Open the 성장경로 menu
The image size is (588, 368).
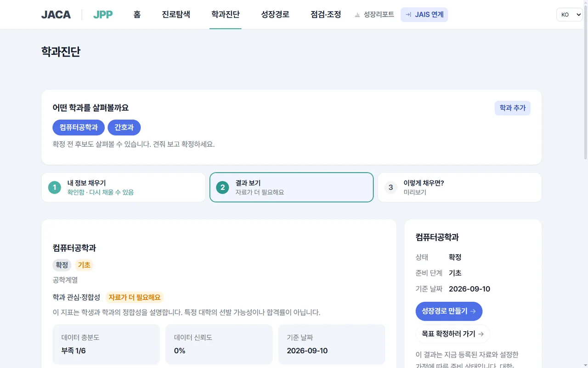[275, 15]
